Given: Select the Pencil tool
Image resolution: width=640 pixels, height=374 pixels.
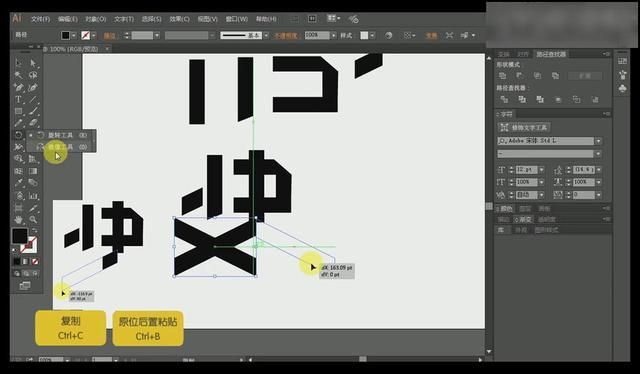Looking at the screenshot, I should point(19,123).
